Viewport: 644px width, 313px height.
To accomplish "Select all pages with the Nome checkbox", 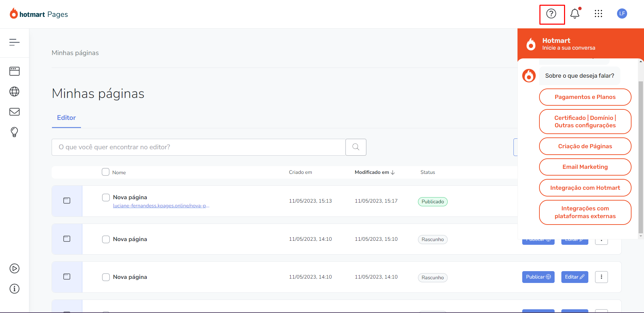I will (x=106, y=172).
